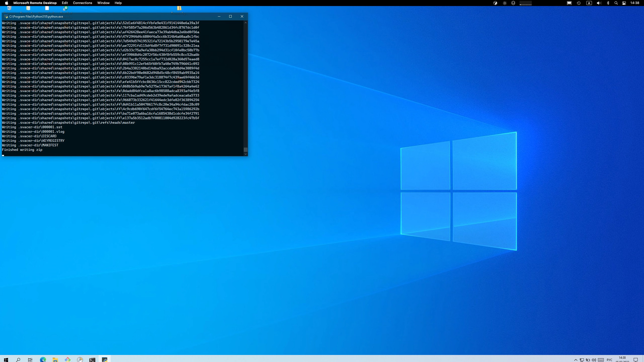Click the console scrollbar up arrow
The width and height of the screenshot is (644, 362).
point(246,23)
